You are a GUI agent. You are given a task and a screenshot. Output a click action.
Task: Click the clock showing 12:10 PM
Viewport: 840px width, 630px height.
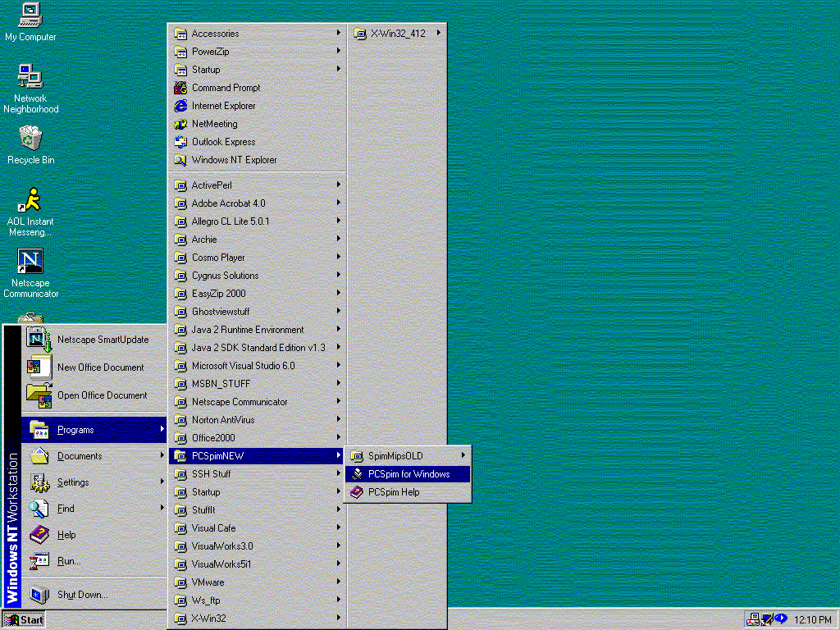click(x=813, y=620)
